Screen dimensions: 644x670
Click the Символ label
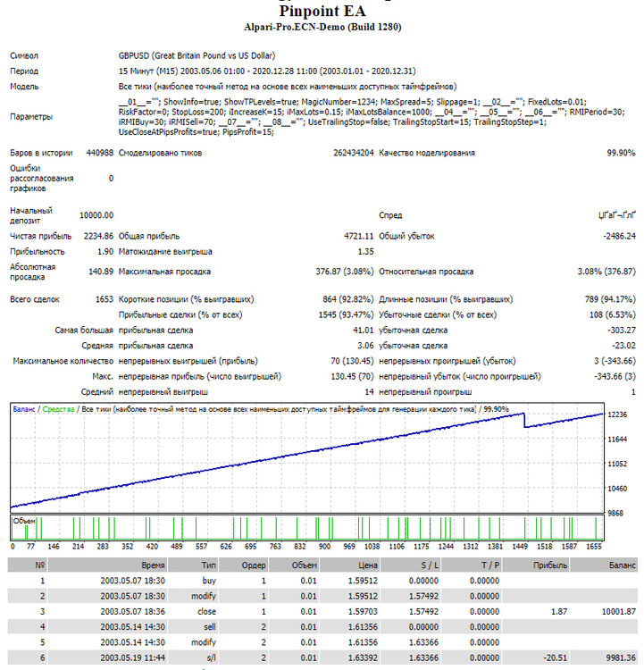(x=24, y=56)
